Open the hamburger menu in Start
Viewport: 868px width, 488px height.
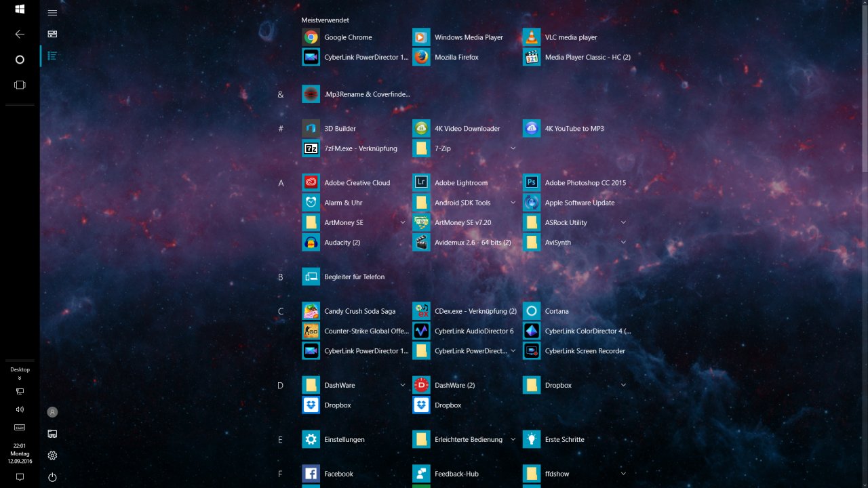coord(52,12)
